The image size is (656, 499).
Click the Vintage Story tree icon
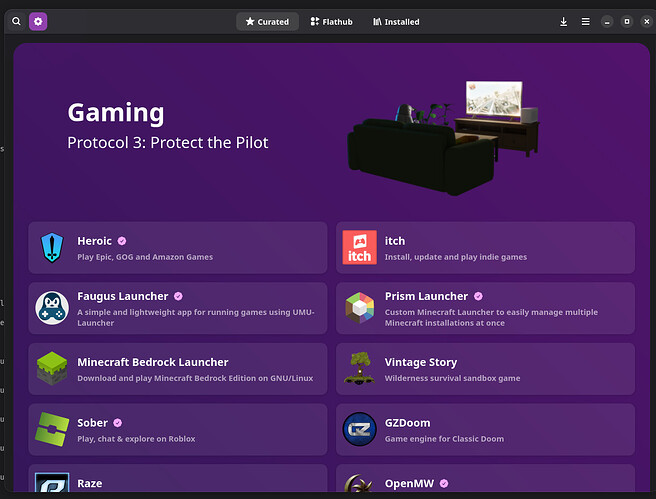coord(359,368)
